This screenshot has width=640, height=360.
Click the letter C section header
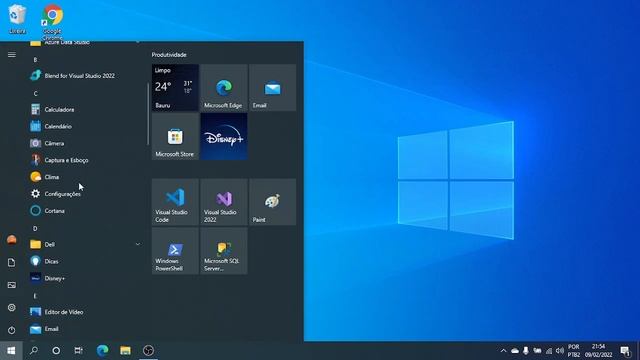tap(36, 93)
